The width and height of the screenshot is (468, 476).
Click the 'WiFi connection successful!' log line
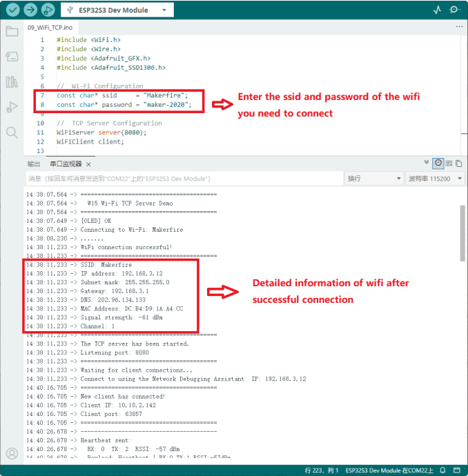pyautogui.click(x=99, y=247)
